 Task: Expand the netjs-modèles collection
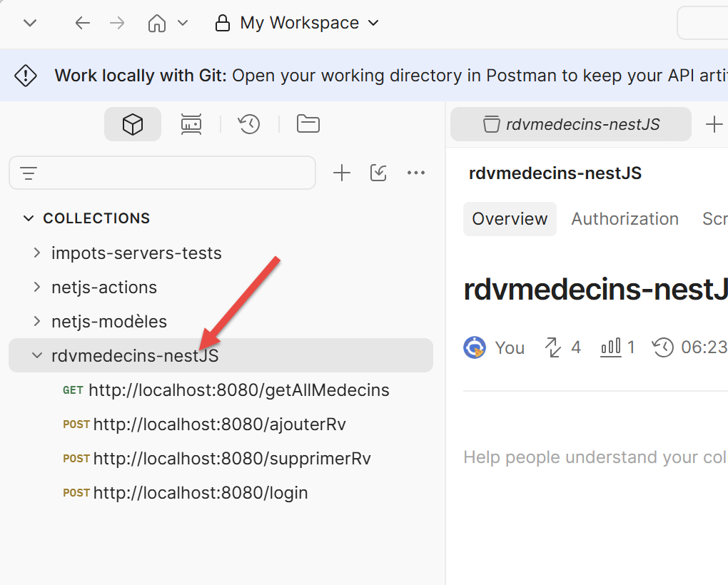(x=37, y=321)
